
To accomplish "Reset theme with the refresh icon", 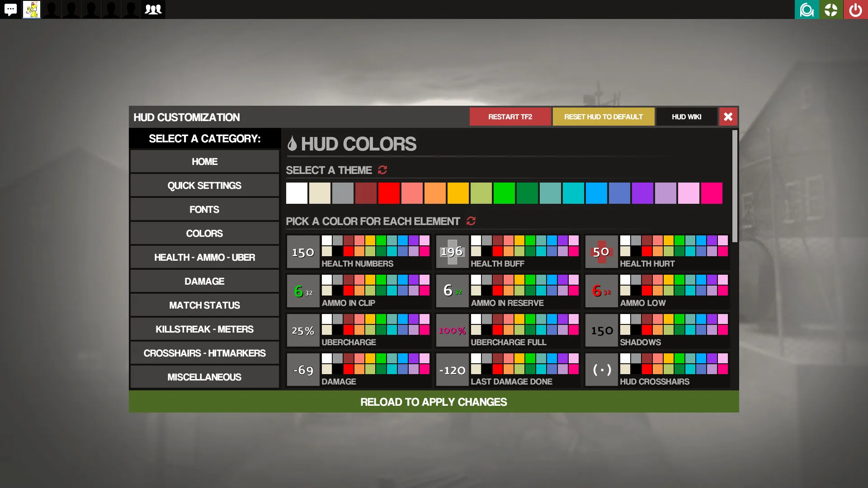I will [x=382, y=170].
